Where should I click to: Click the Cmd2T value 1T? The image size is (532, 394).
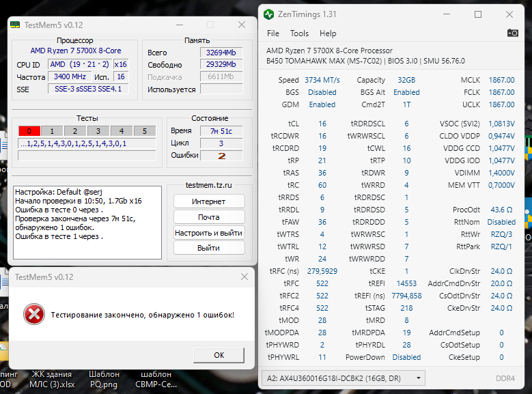406,104
